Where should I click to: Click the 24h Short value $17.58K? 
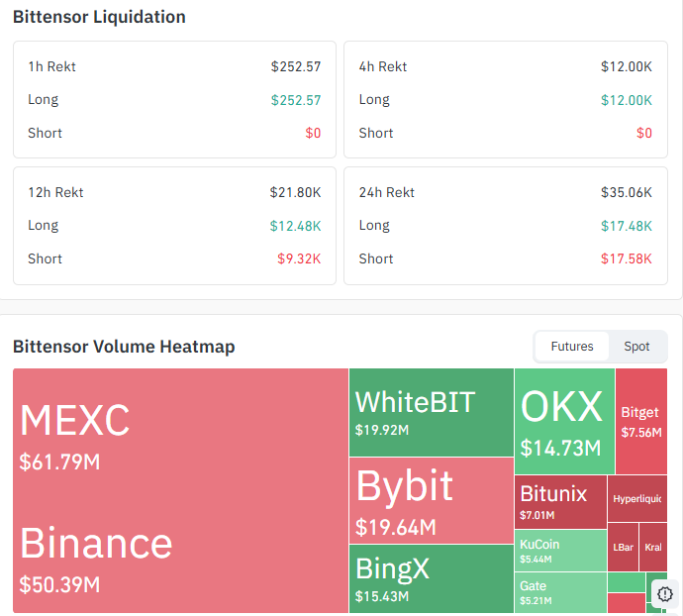coord(627,258)
